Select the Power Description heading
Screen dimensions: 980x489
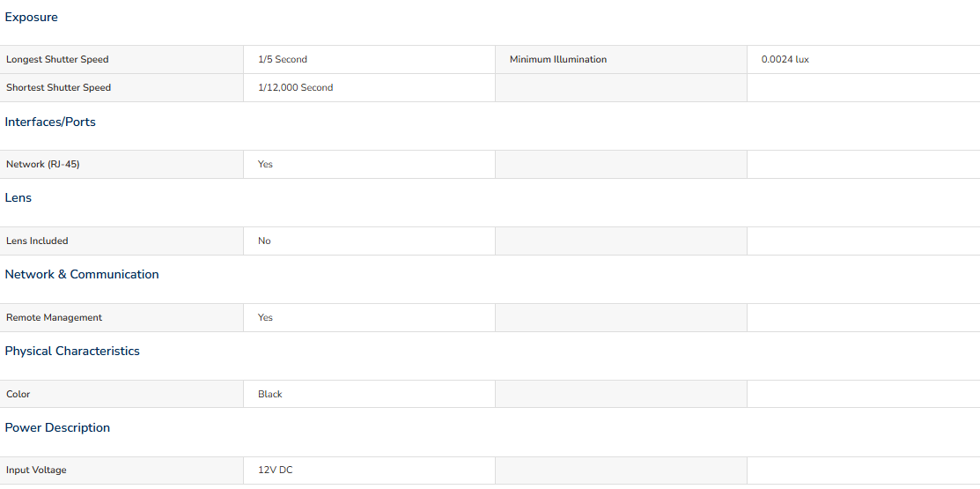(x=57, y=427)
